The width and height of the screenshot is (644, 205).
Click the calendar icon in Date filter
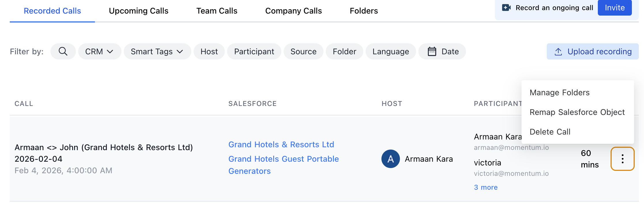(x=432, y=51)
